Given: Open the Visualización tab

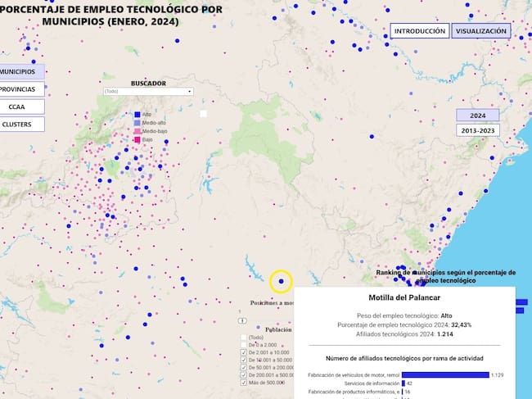Looking at the screenshot, I should click(480, 31).
